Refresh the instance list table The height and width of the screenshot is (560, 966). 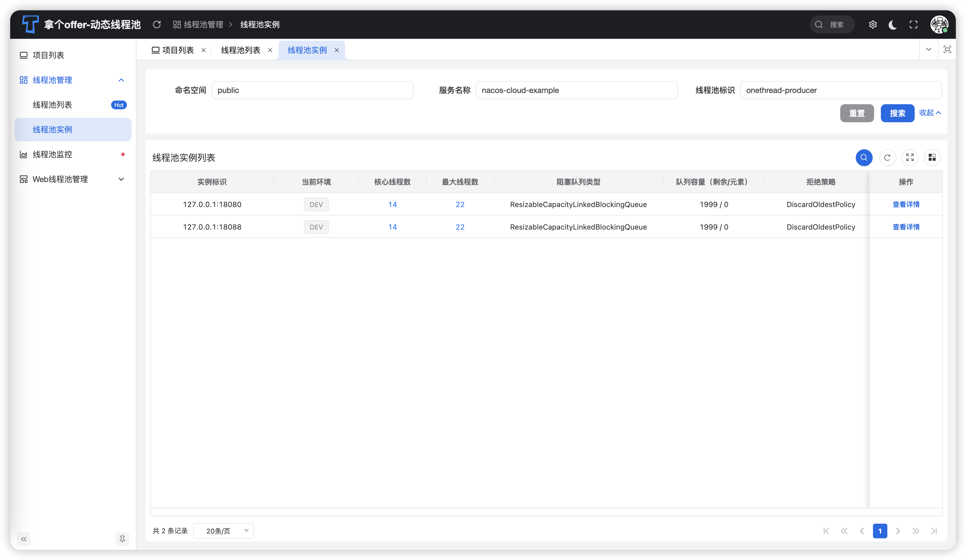(x=887, y=157)
